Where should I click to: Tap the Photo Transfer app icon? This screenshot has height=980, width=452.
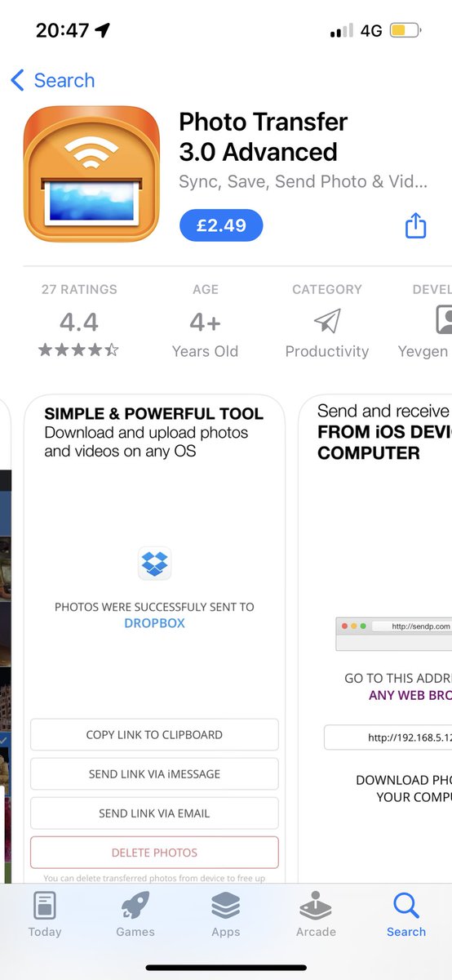point(92,175)
